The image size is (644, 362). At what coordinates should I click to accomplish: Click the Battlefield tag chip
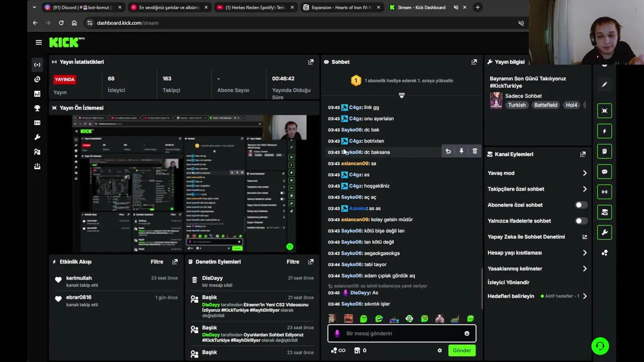pyautogui.click(x=546, y=105)
